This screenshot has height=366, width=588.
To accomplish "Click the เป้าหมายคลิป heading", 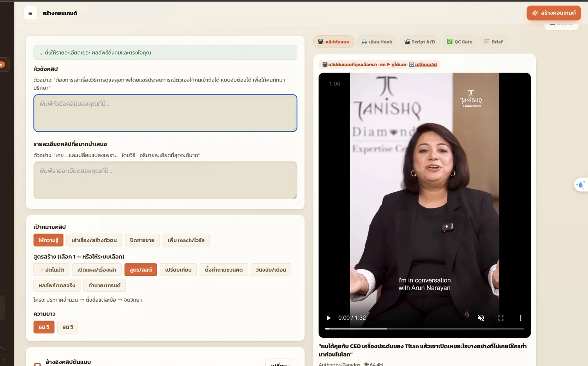I will (50, 227).
